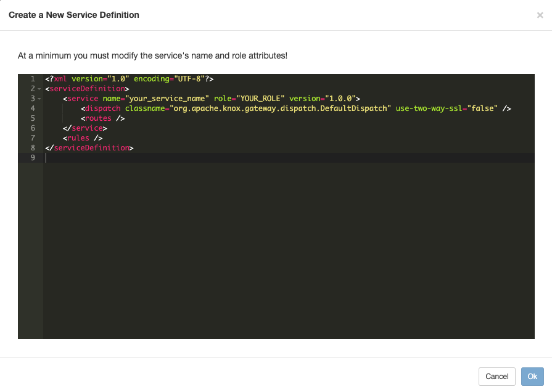Click the DefaultDispatch classname value
The image size is (552, 392).
tap(281, 108)
